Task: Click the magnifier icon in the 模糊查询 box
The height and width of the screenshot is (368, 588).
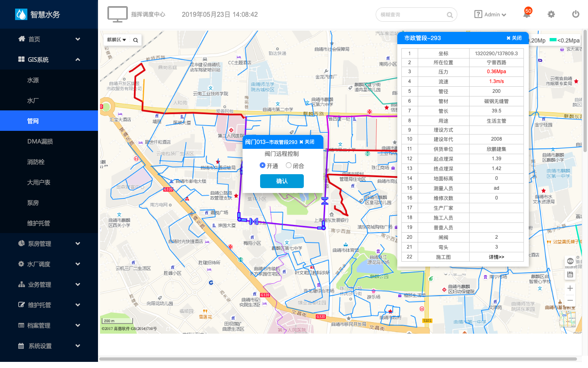Action: point(450,15)
